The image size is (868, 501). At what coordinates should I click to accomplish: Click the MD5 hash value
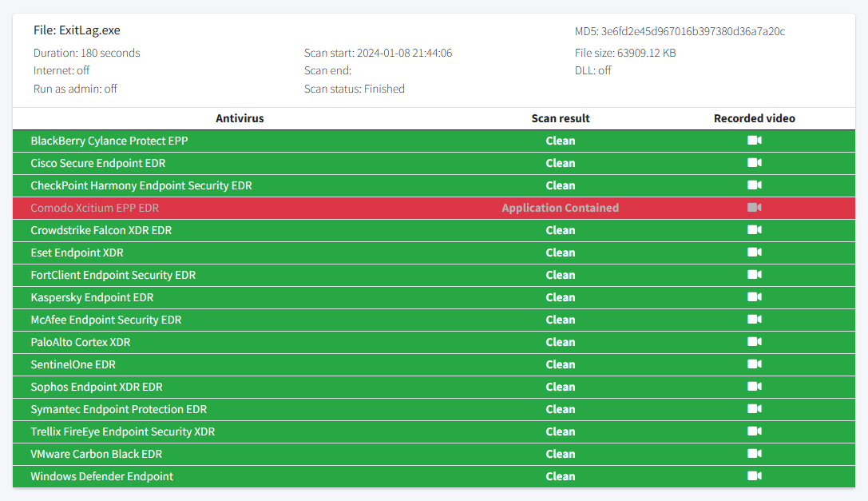pyautogui.click(x=693, y=32)
